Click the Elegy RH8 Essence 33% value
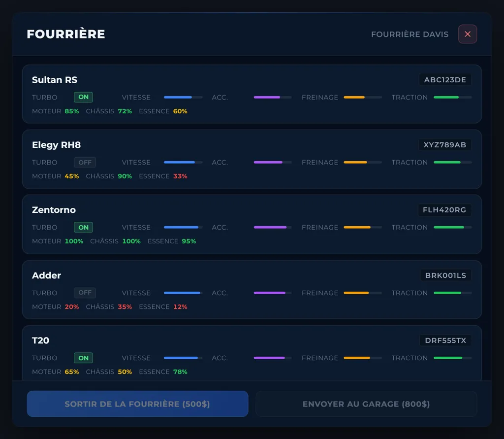The height and width of the screenshot is (439, 504). (180, 176)
